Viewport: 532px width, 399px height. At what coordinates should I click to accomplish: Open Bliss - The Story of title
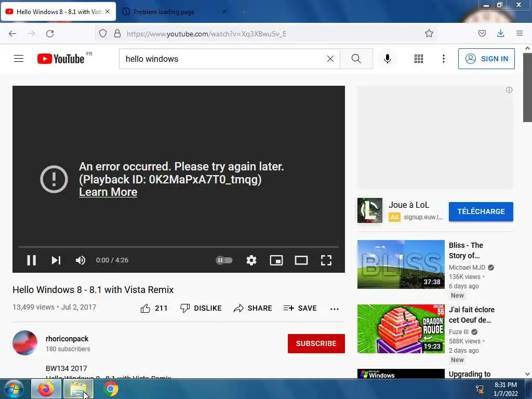pos(466,250)
